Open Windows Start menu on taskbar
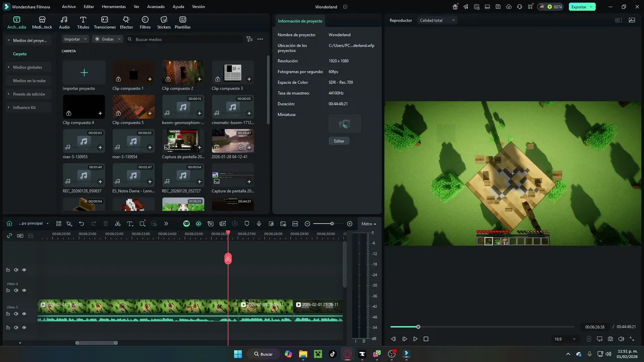The width and height of the screenshot is (644, 362). pyautogui.click(x=237, y=354)
